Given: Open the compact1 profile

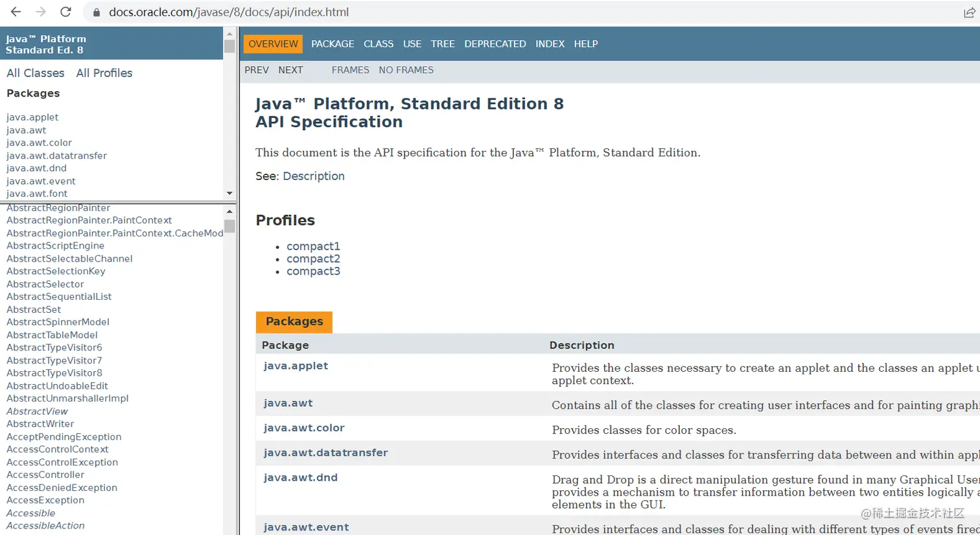Looking at the screenshot, I should click(313, 246).
